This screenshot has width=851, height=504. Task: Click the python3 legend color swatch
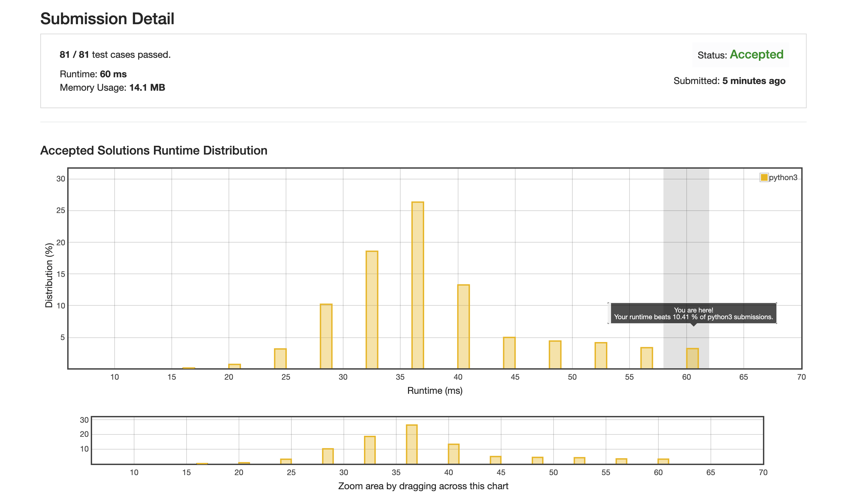764,178
